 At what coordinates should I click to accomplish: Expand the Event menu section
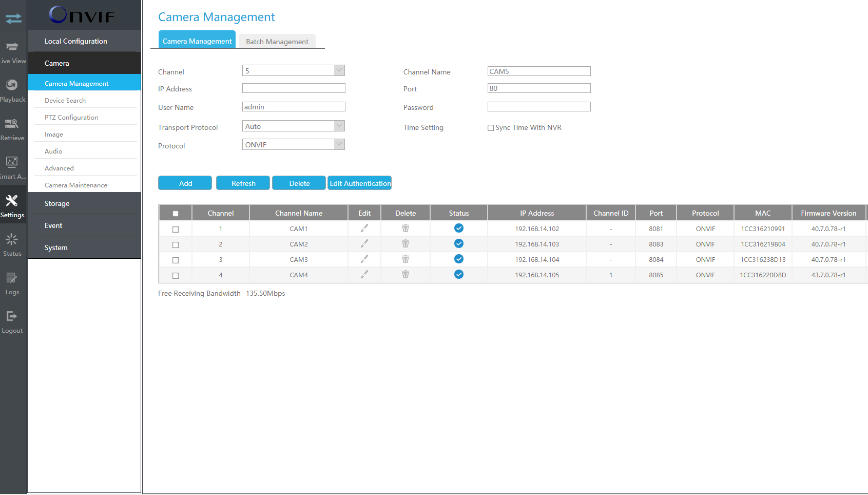point(84,225)
